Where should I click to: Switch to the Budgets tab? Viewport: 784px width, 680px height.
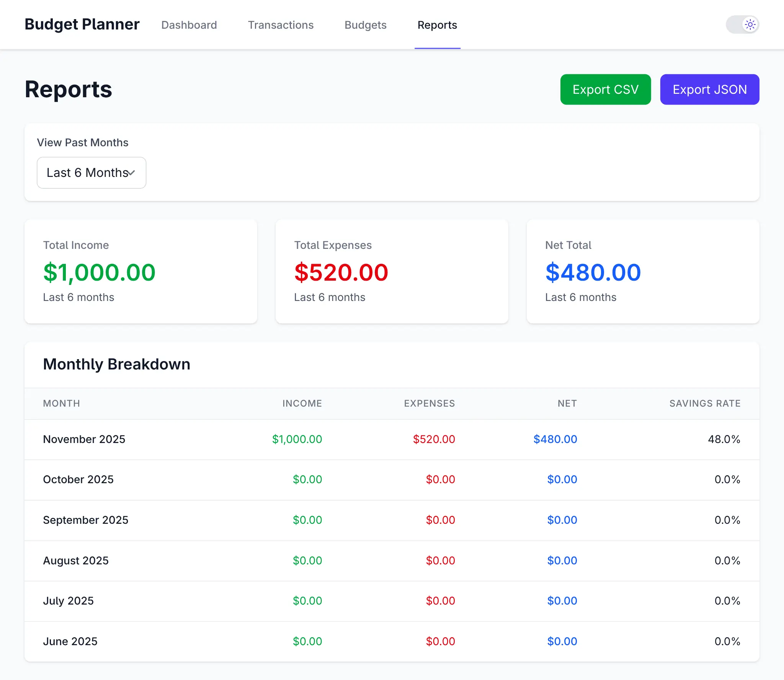tap(365, 25)
